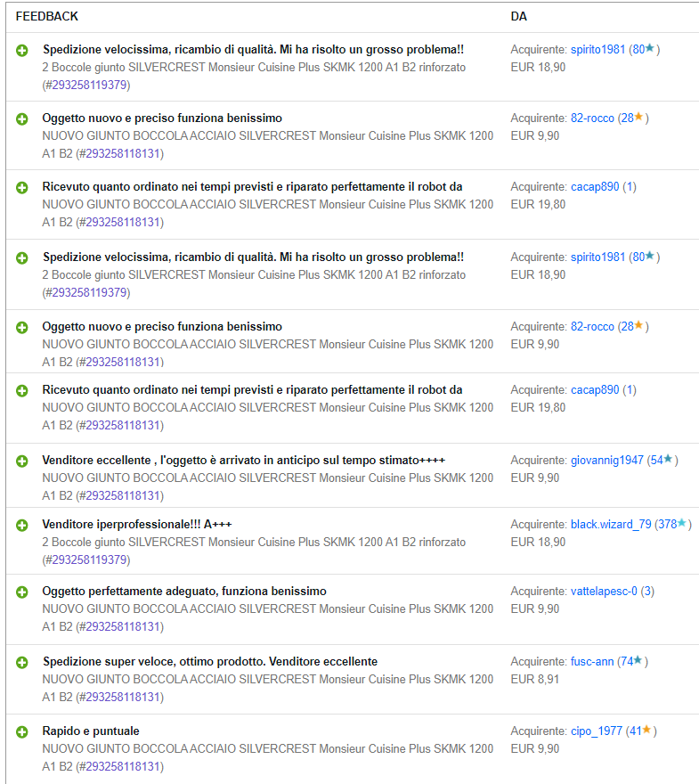Click feedback score 74 of fusc-ann
Screen dimensions: 699x784
[627, 661]
